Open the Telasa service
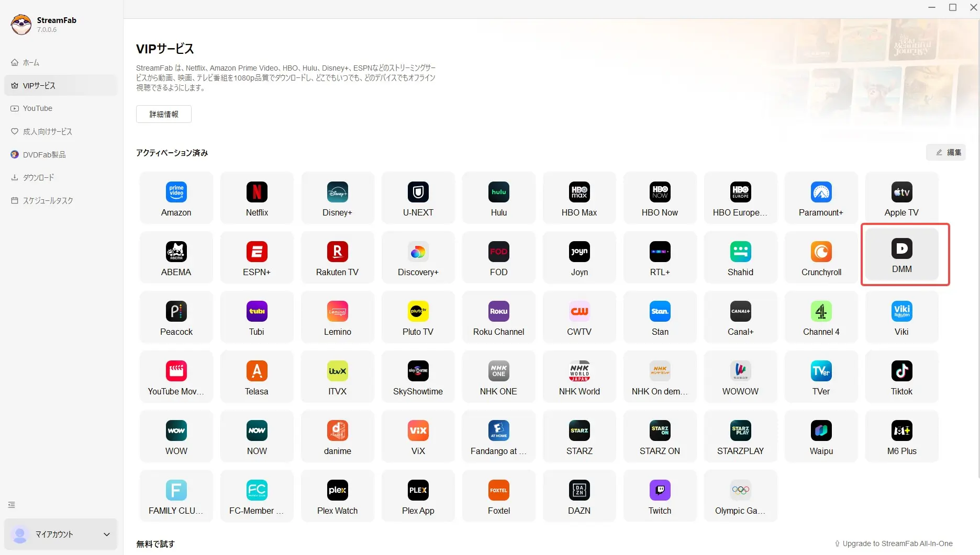 click(257, 377)
